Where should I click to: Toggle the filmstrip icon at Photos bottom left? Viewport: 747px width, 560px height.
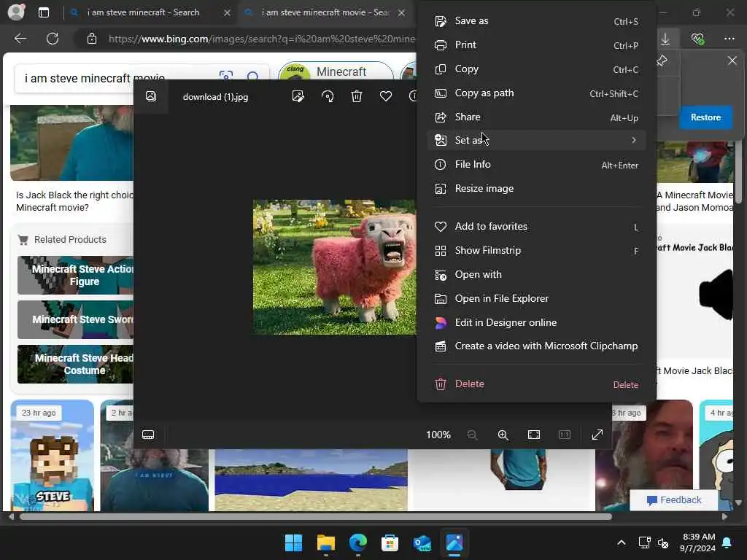click(148, 435)
